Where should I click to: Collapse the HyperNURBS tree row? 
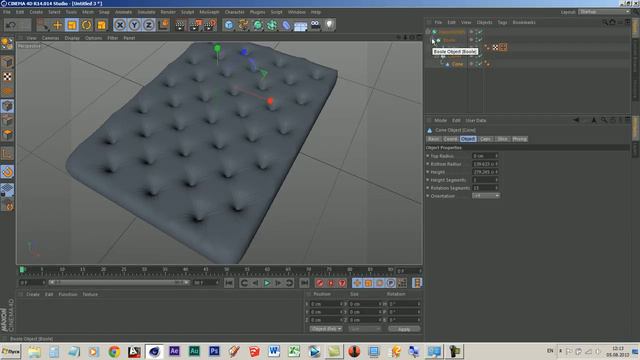pyautogui.click(x=429, y=32)
